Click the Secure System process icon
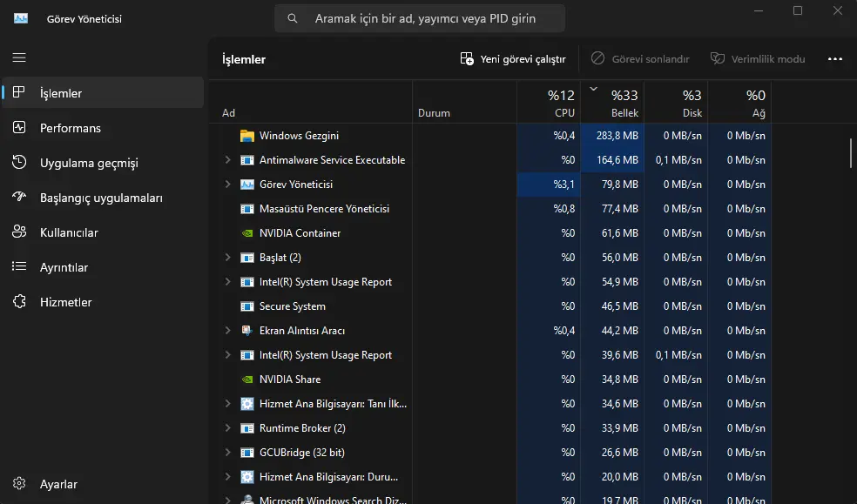Screen dimensions: 857x504 pyautogui.click(x=247, y=306)
